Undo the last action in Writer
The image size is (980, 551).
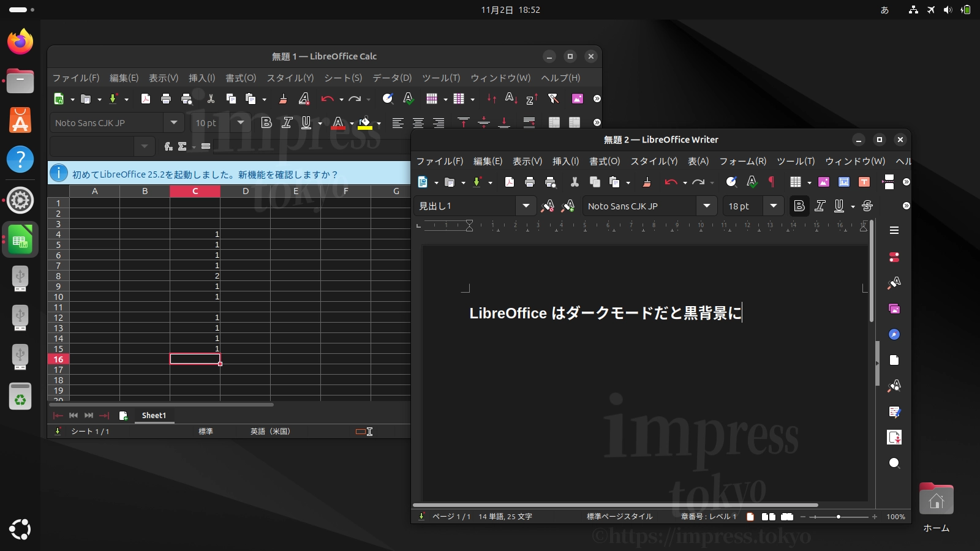coord(671,182)
